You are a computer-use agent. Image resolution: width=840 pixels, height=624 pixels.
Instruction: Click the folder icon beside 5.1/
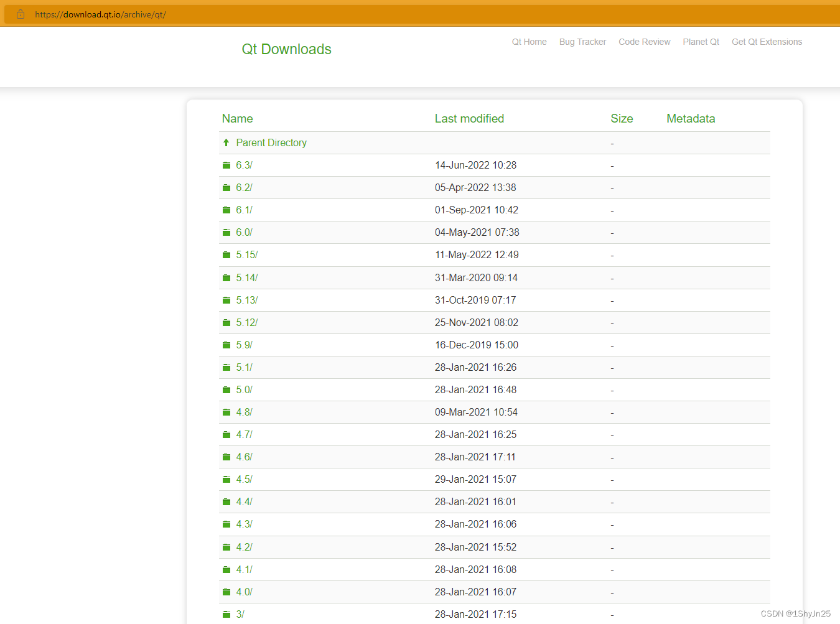click(x=226, y=368)
